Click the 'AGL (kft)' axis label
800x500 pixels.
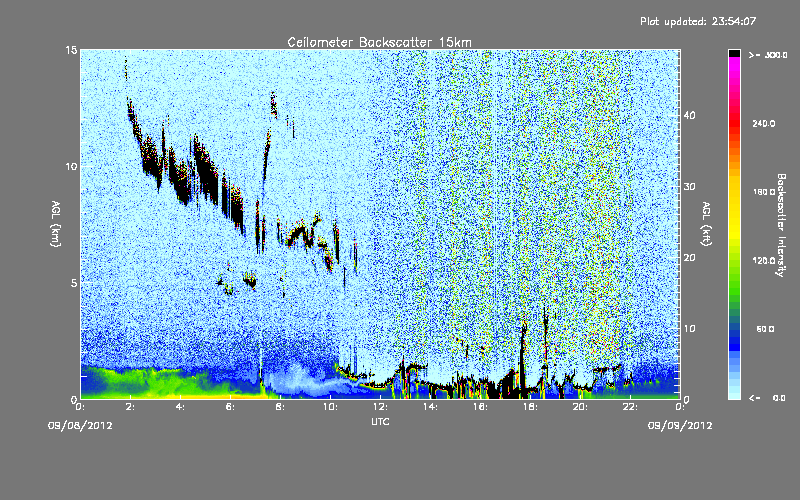tap(706, 224)
